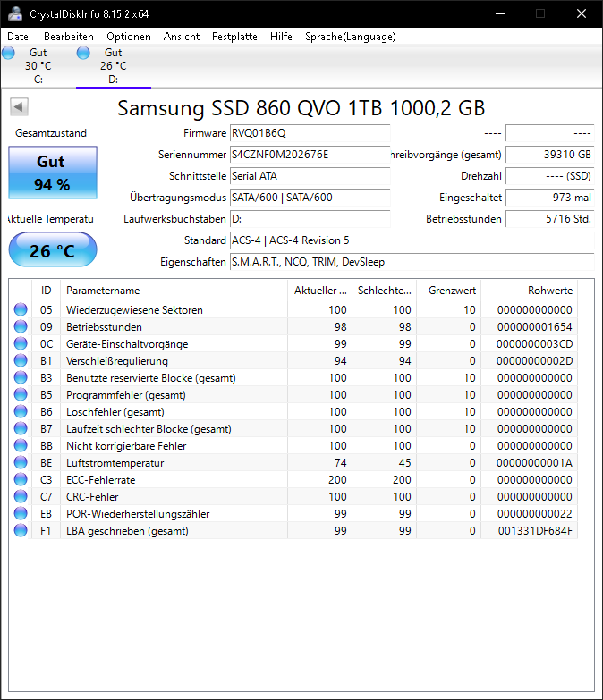Open the Sprache(Language) menu
603x700 pixels.
coord(351,37)
